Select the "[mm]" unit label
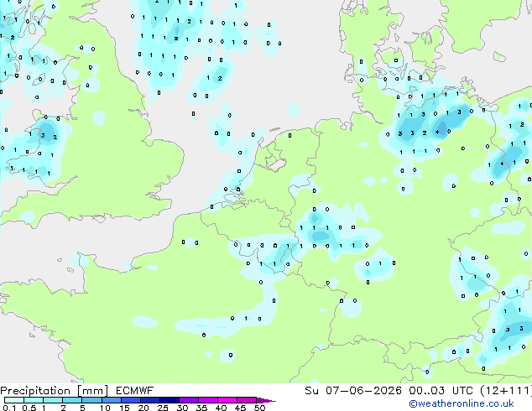Viewport: 532px width, 411px height. coord(92,391)
